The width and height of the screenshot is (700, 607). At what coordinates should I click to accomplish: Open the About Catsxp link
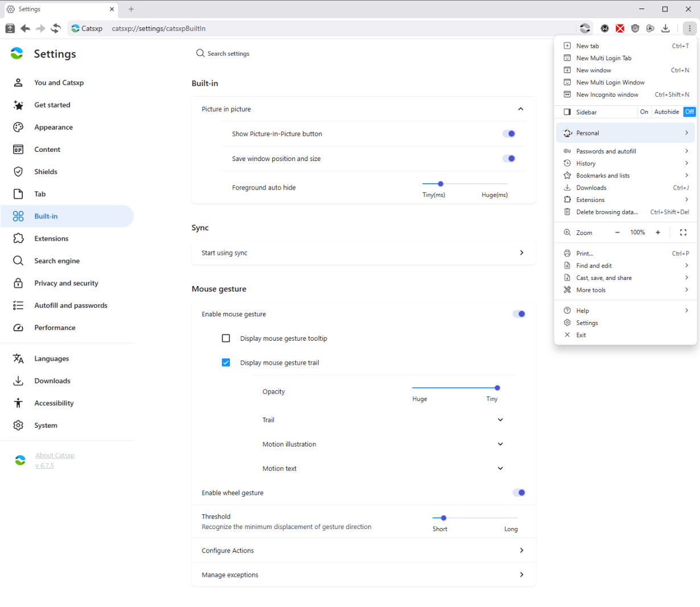pyautogui.click(x=55, y=456)
